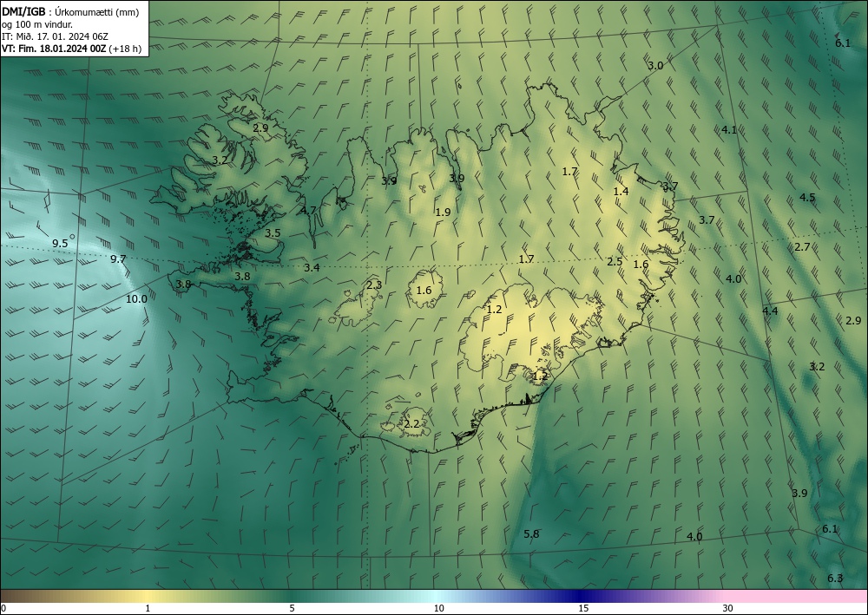868x615 pixels.
Task: Click the 10.0 precipitation value on the map
Action: click(x=137, y=299)
